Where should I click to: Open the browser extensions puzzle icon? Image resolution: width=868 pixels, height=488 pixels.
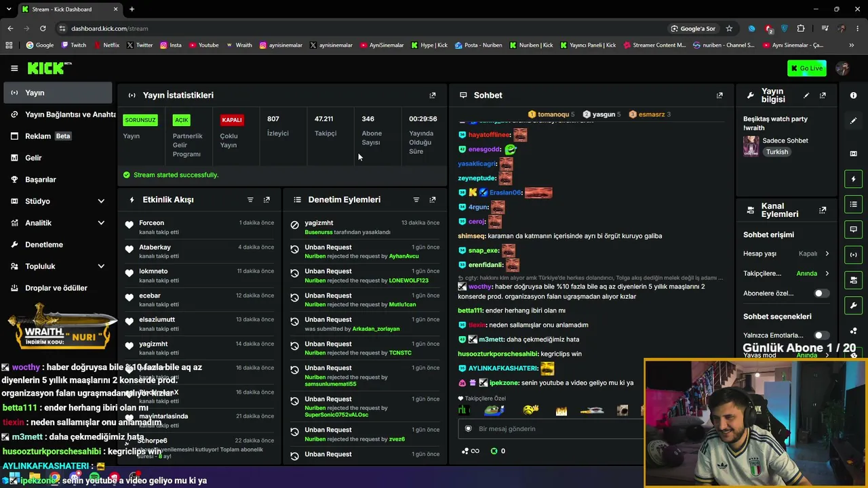coord(801,28)
